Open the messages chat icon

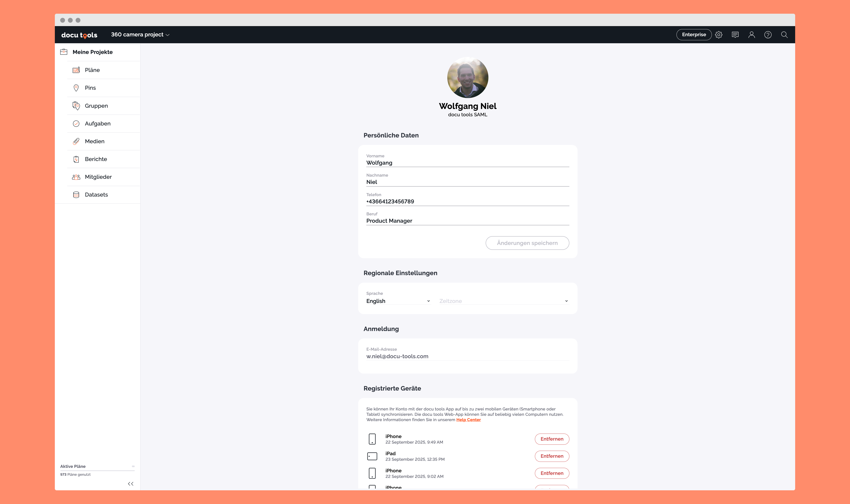[x=735, y=35]
